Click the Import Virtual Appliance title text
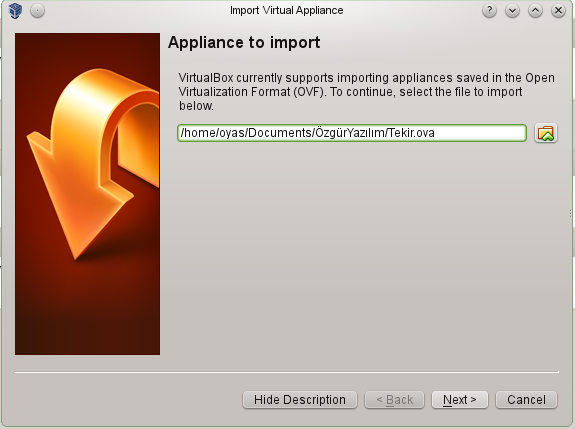This screenshot has height=429, width=575. pos(286,10)
